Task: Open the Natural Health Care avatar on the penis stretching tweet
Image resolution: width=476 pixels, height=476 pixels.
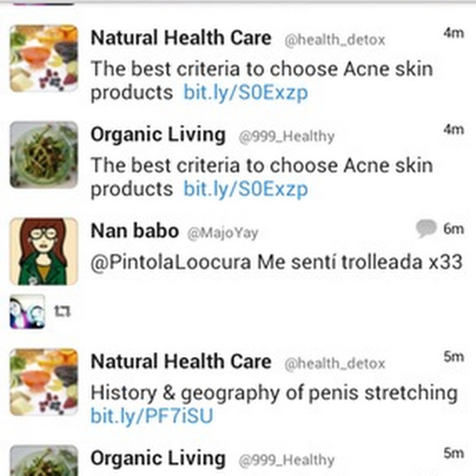Action: click(x=43, y=381)
